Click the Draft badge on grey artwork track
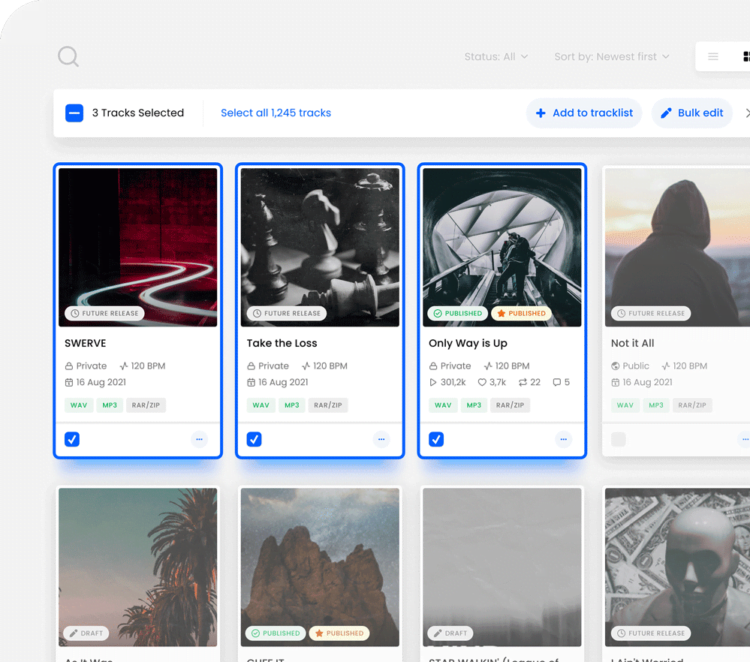The image size is (750, 662). tap(451, 633)
